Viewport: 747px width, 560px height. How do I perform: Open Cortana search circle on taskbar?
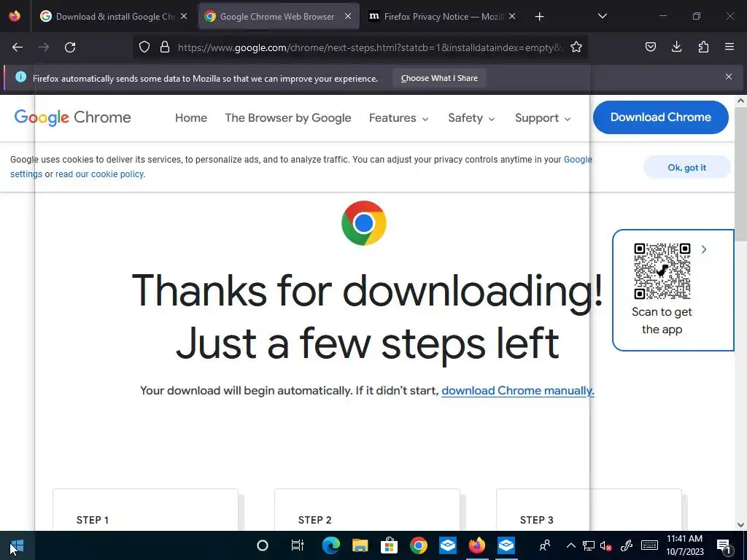(x=263, y=545)
